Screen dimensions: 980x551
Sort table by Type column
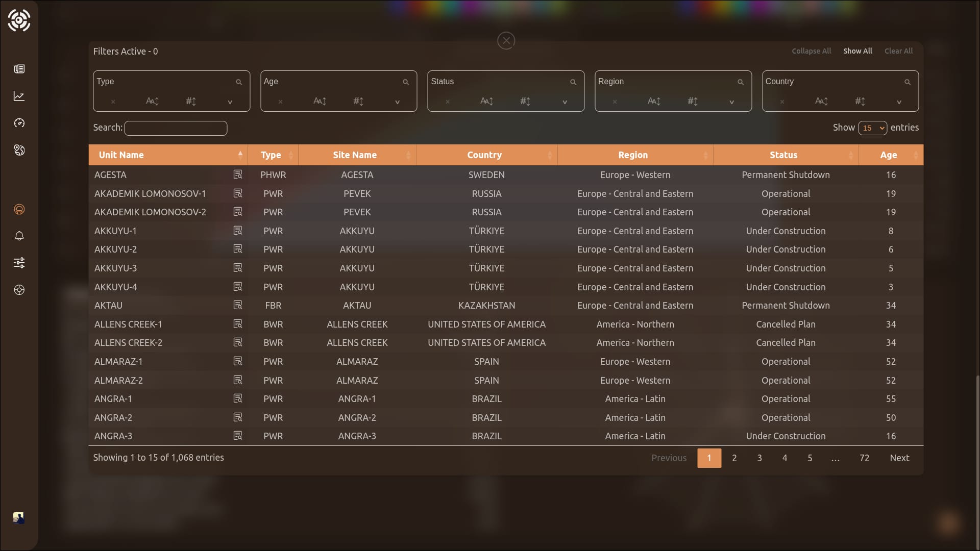pyautogui.click(x=273, y=155)
